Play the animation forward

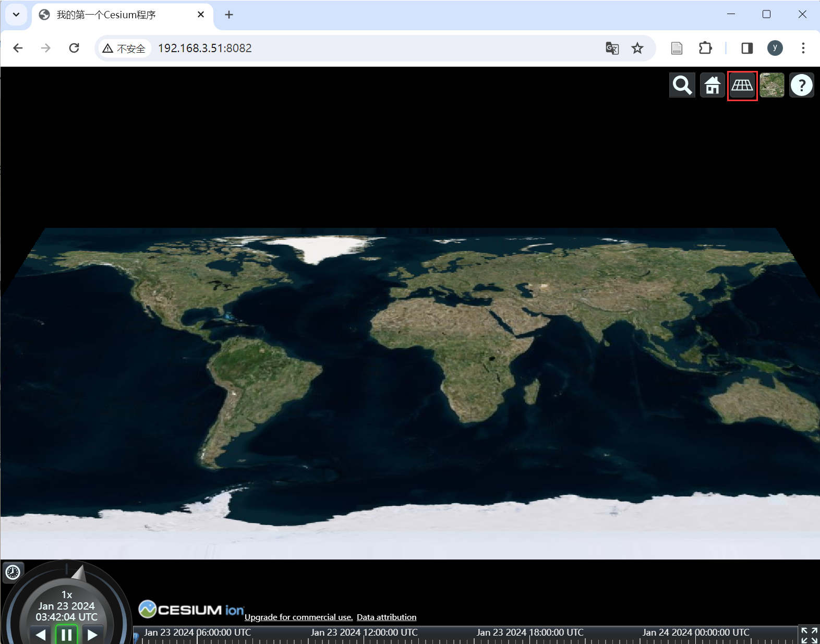92,635
